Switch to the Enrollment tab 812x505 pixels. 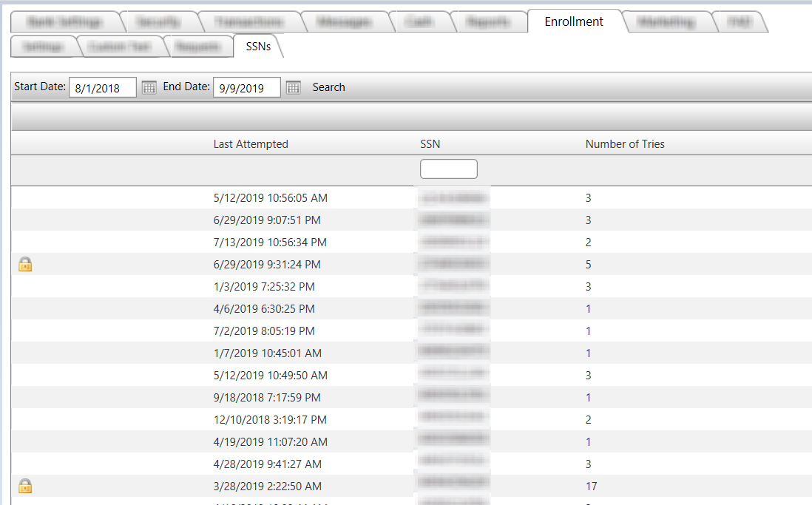(574, 21)
